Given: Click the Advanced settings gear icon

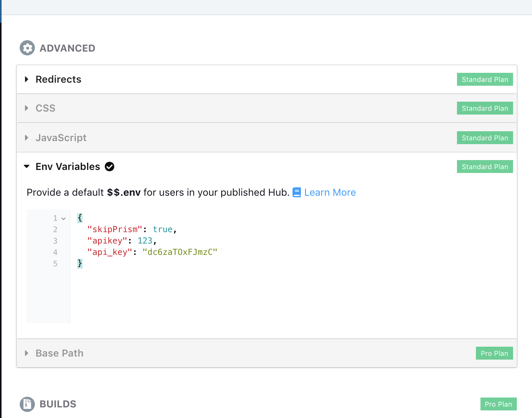Looking at the screenshot, I should [27, 48].
